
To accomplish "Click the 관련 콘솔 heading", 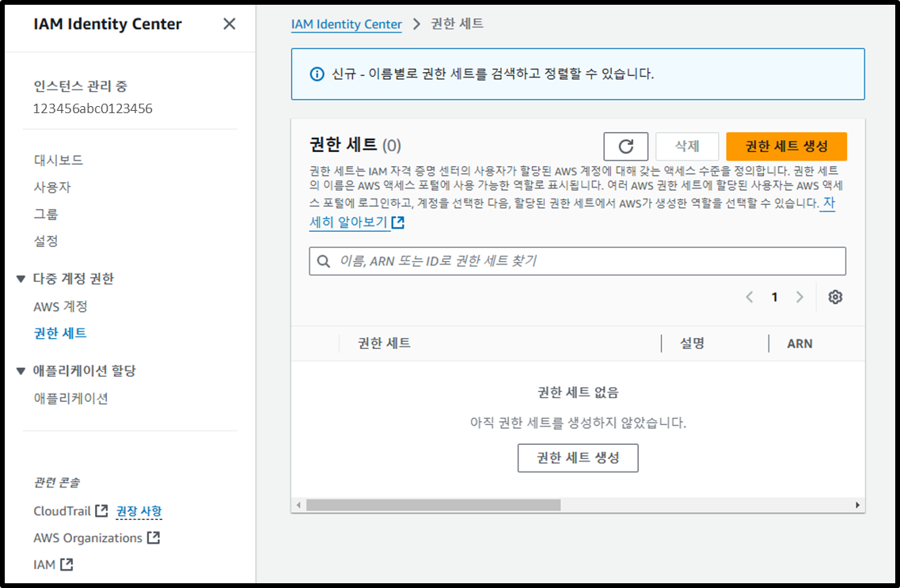I will tap(57, 483).
